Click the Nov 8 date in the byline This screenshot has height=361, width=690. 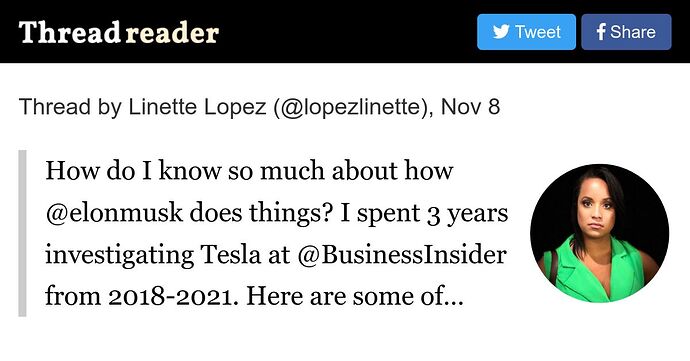[x=470, y=107]
